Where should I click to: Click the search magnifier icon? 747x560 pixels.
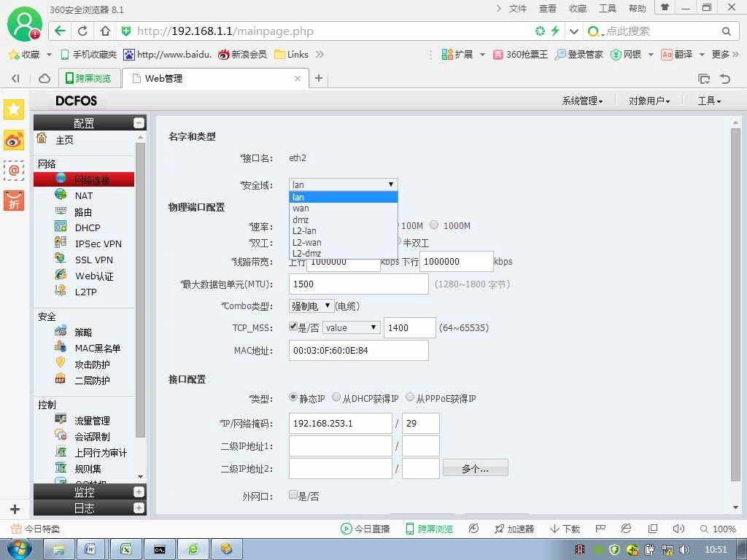click(x=726, y=31)
